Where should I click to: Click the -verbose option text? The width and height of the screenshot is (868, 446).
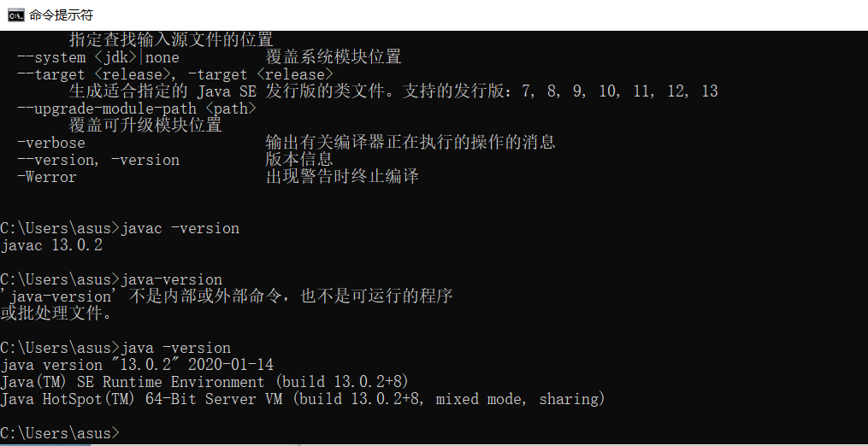click(x=51, y=143)
